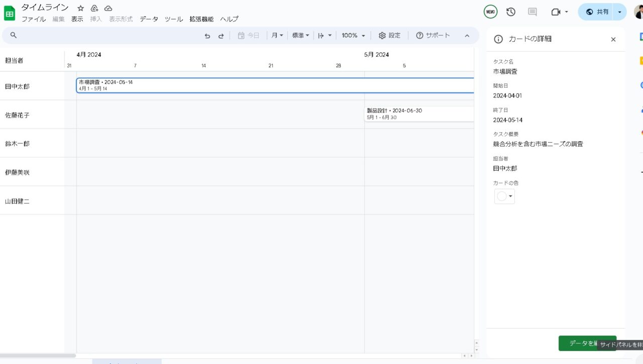Open the 共有 button dropdown arrow

619,12
